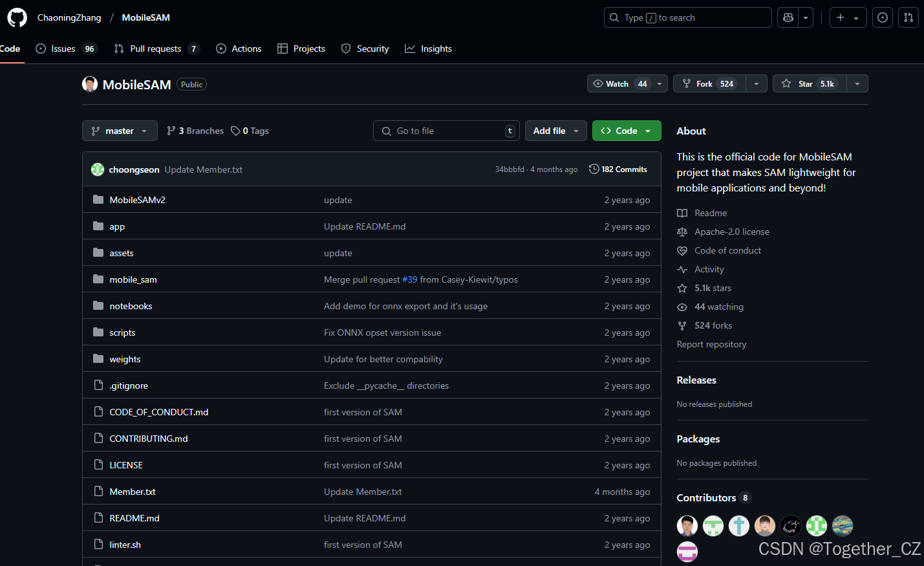924x566 pixels.
Task: Click the GitHub logo home icon
Action: coord(17,17)
